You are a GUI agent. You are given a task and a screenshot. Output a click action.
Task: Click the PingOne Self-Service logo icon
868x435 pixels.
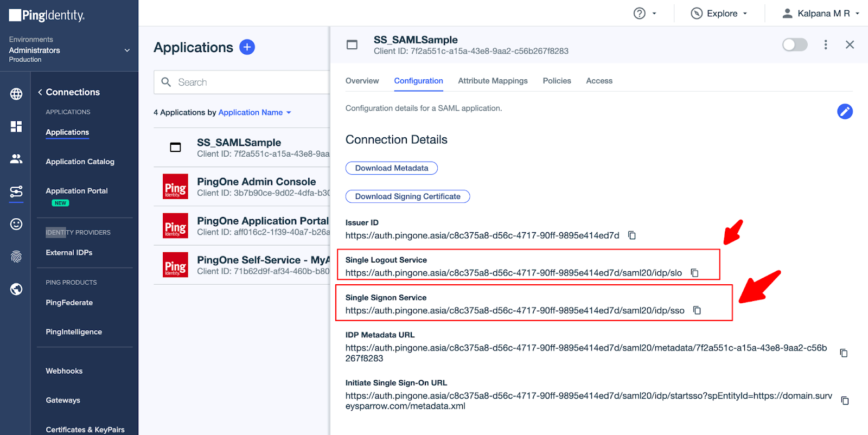(175, 265)
